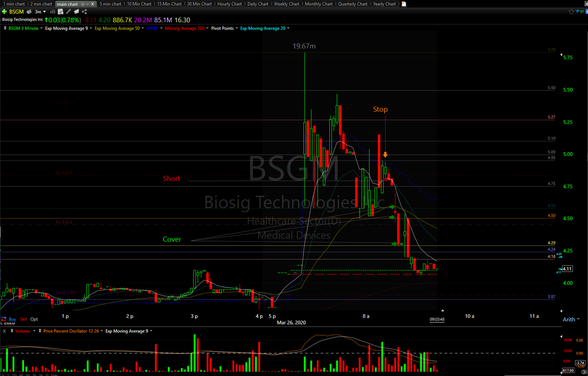Screen dimensions: 588x376
Task: Click the piggy bank icon next to BSGM
Action: [29, 12]
